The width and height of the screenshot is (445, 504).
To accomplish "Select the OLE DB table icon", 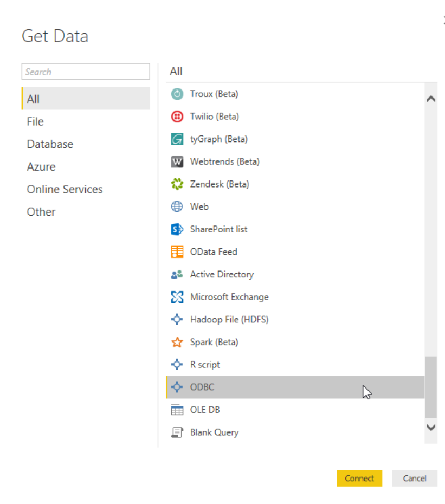I will click(177, 410).
